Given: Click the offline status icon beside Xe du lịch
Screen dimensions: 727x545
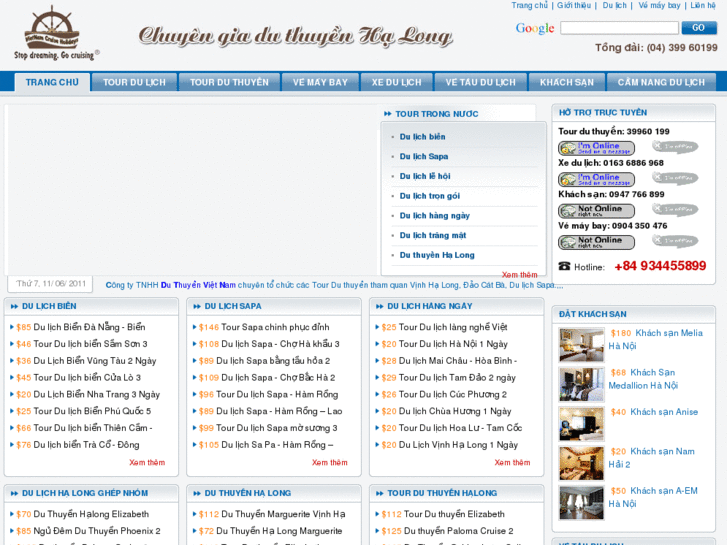Looking at the screenshot, I should click(675, 178).
